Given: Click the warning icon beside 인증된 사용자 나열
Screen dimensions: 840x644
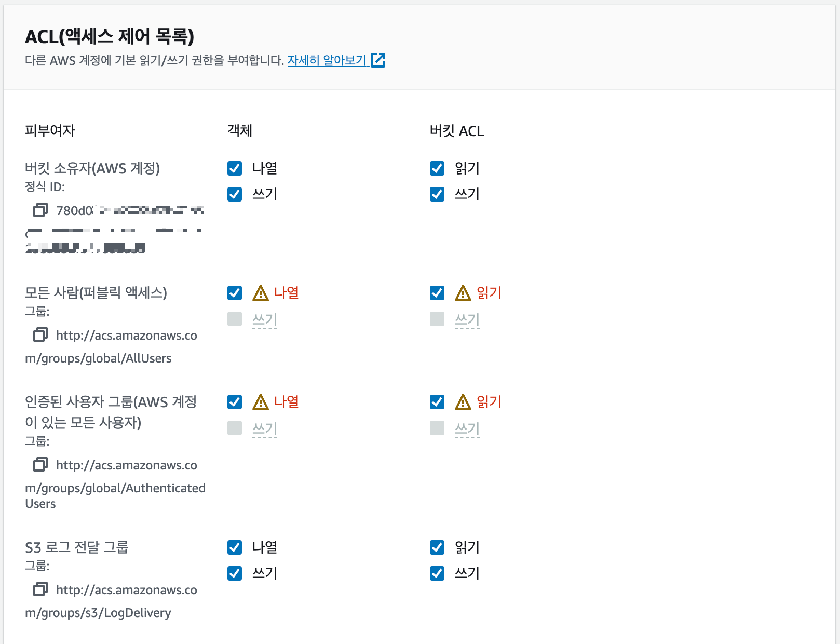Looking at the screenshot, I should (x=260, y=401).
